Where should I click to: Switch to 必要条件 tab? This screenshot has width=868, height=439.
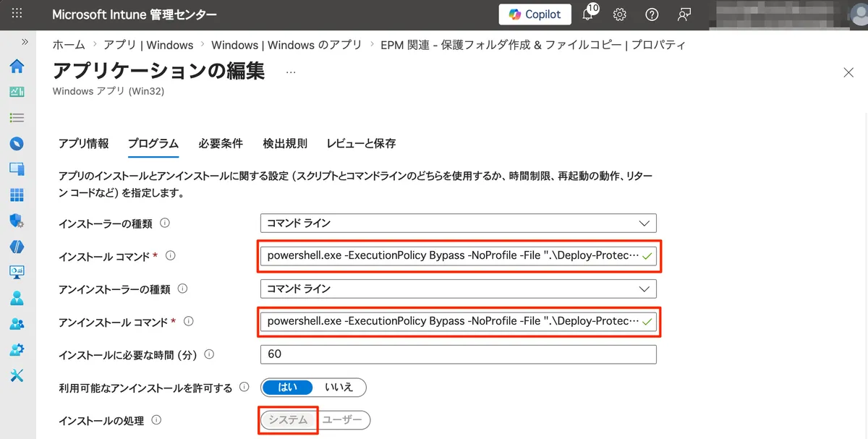[221, 143]
